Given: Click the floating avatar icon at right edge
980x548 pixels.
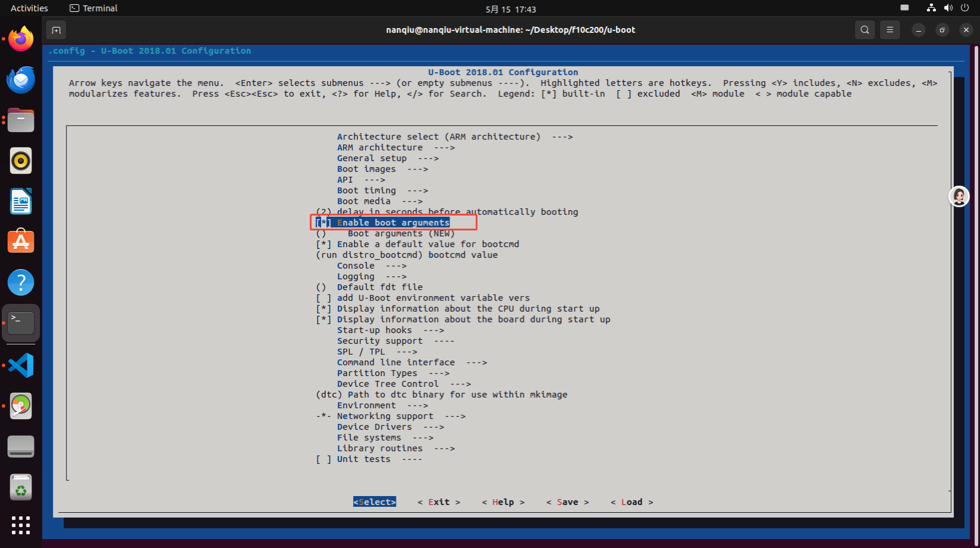Looking at the screenshot, I should (x=959, y=196).
